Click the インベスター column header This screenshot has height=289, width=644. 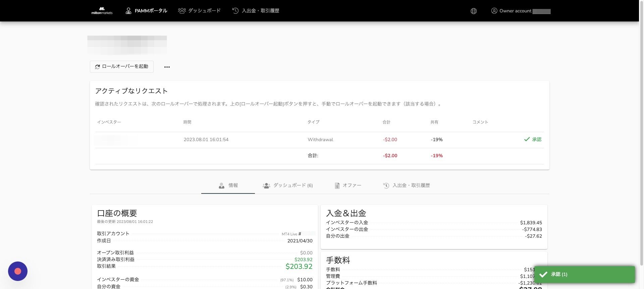pos(109,122)
